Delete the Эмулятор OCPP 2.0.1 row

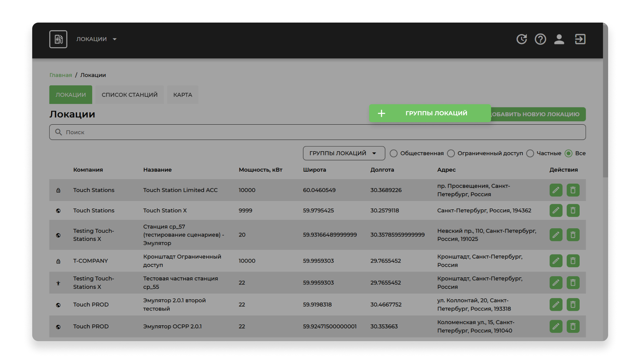click(573, 327)
